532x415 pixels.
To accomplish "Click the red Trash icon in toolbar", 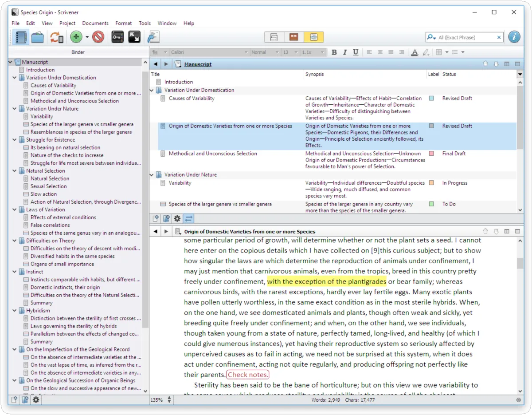I will tap(98, 37).
